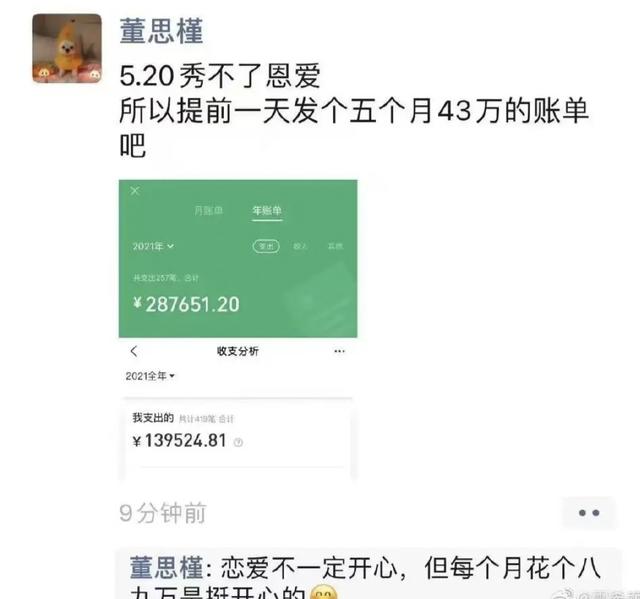640x599 pixels.
Task: Choose the 收入 filter option
Action: tap(300, 246)
